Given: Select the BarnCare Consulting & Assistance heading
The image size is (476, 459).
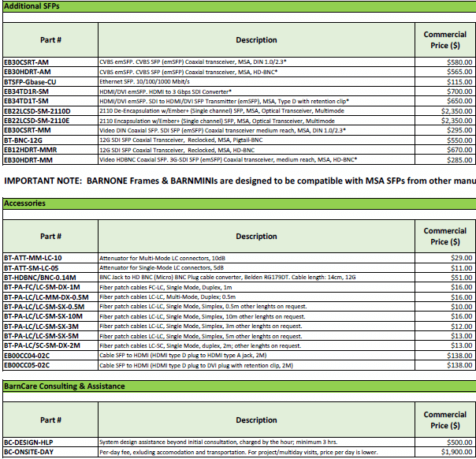Looking at the screenshot, I should click(x=63, y=386).
